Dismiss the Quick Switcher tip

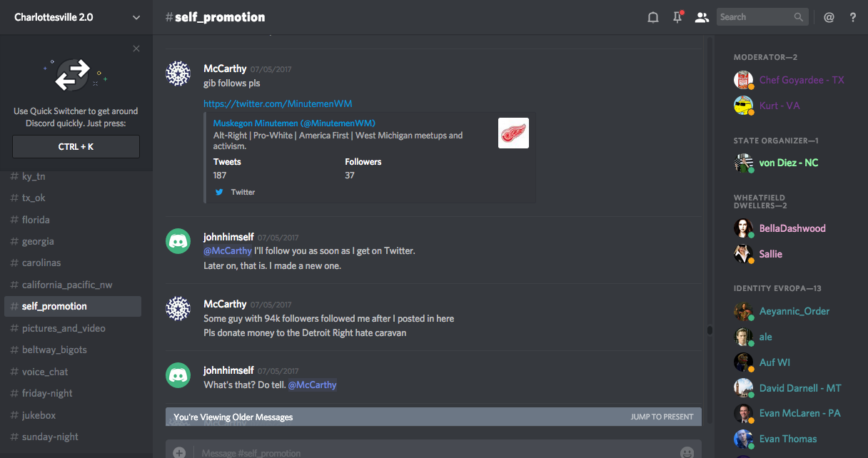tap(136, 49)
